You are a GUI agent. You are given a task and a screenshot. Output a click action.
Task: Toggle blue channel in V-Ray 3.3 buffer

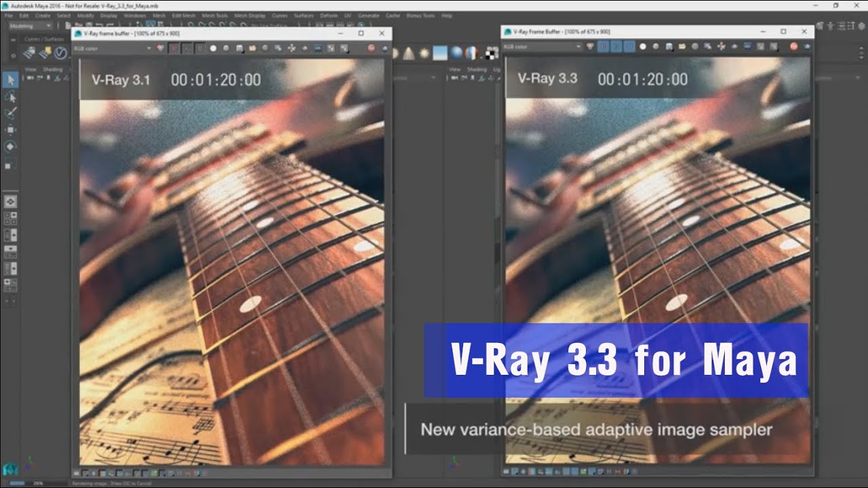629,47
